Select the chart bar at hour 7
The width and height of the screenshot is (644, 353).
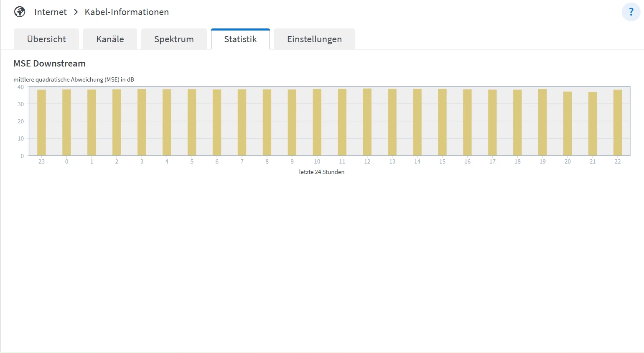pos(242,123)
